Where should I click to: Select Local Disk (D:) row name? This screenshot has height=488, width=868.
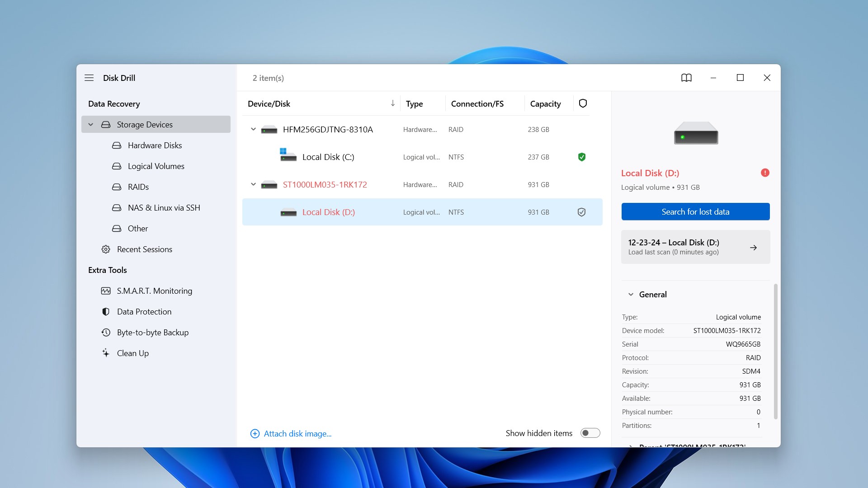(x=328, y=212)
